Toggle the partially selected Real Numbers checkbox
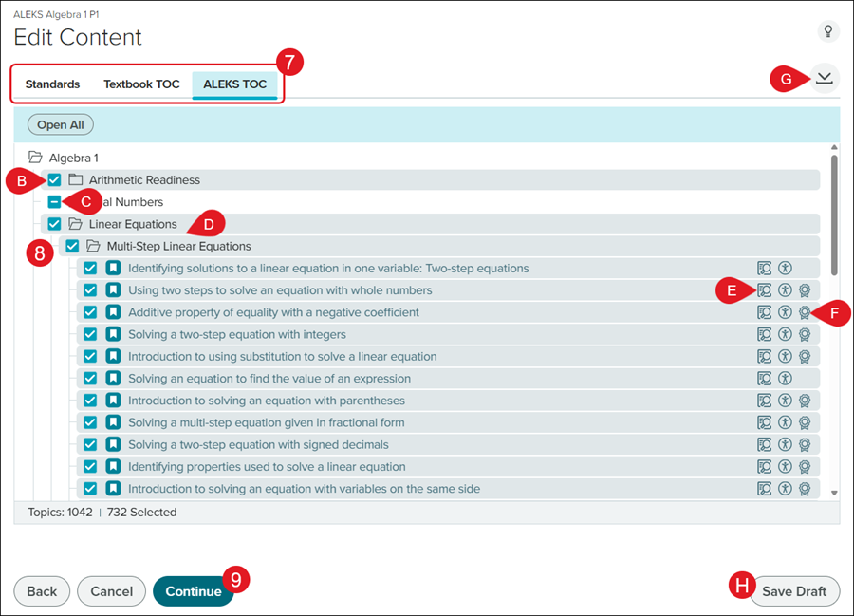Image resolution: width=854 pixels, height=616 pixels. click(55, 202)
